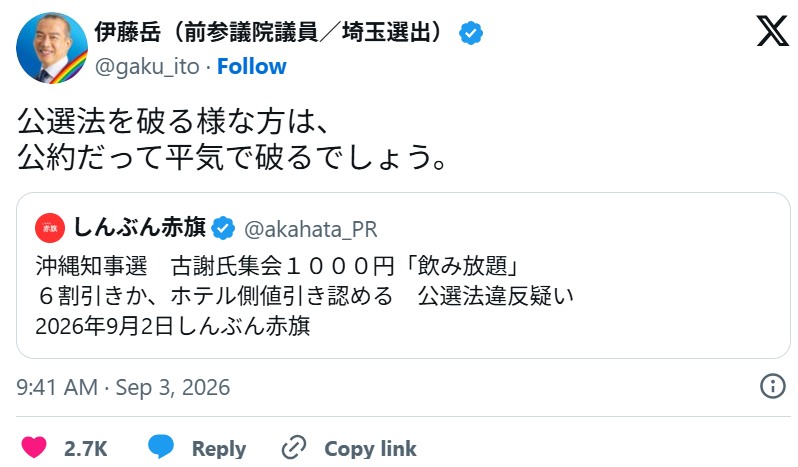Open the @akahata_PR handle
Viewport: 798px width, 467px height.
click(311, 229)
